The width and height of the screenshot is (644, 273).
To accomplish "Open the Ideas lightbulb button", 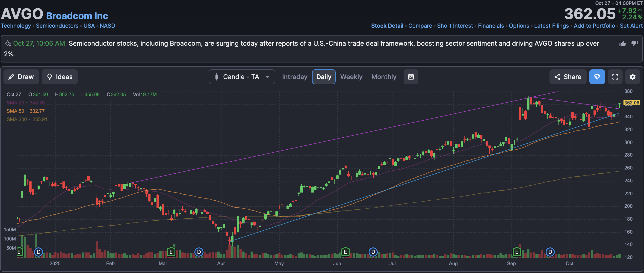I will 59,77.
